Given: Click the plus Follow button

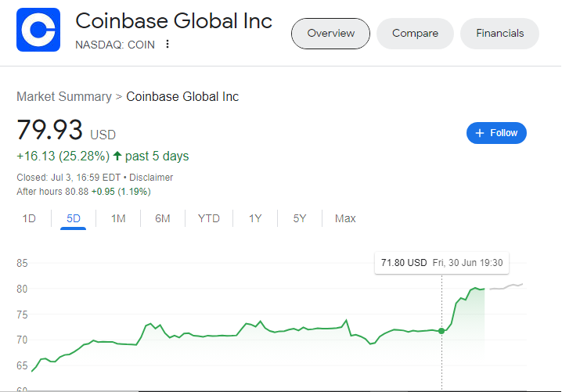Looking at the screenshot, I should [496, 133].
